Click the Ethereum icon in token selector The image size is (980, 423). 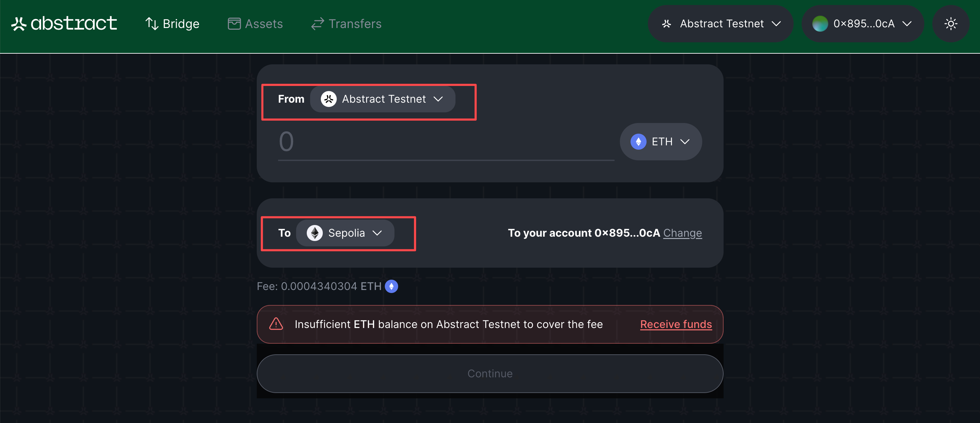coord(638,142)
